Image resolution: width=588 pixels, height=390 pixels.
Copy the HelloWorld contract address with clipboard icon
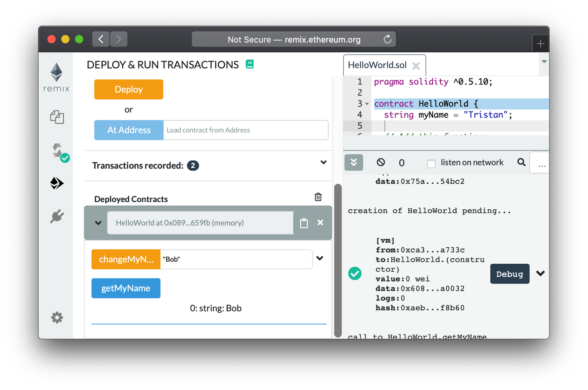point(304,223)
